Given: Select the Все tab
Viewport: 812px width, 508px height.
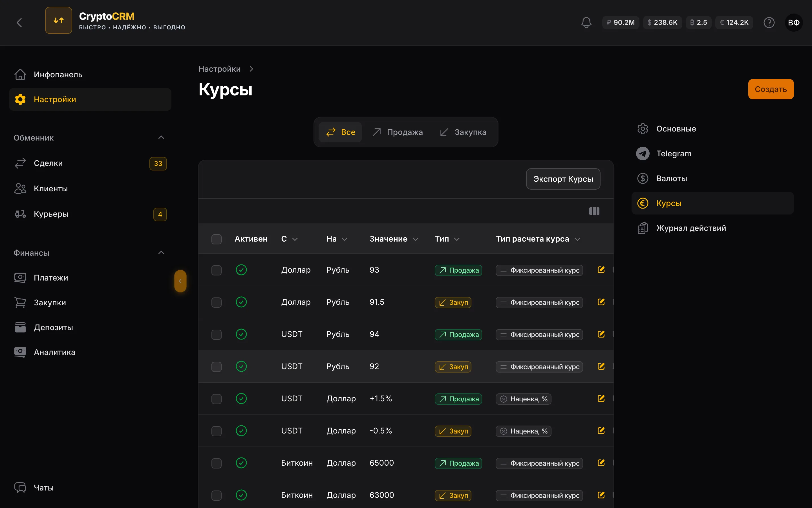Looking at the screenshot, I should 340,132.
